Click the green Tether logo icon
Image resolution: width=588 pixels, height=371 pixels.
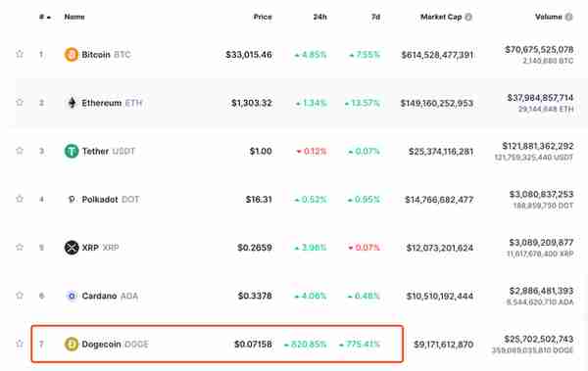coord(72,151)
